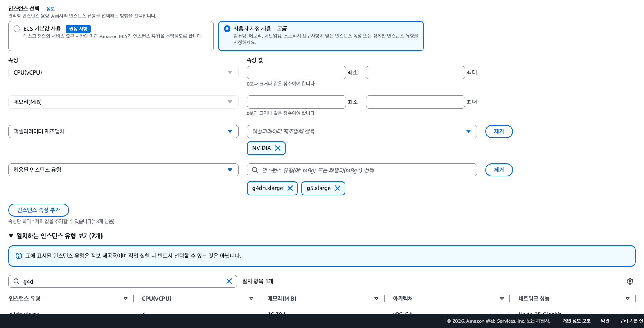This screenshot has height=328, width=644.
Task: Clear the g4d search filter text
Action: tap(229, 281)
